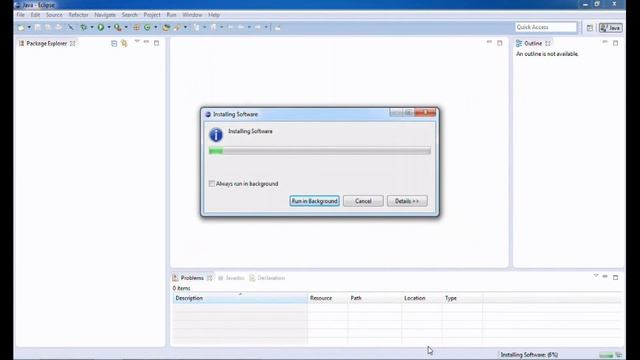Open the File menu
Screen dimensions: 640x360
coord(20,15)
